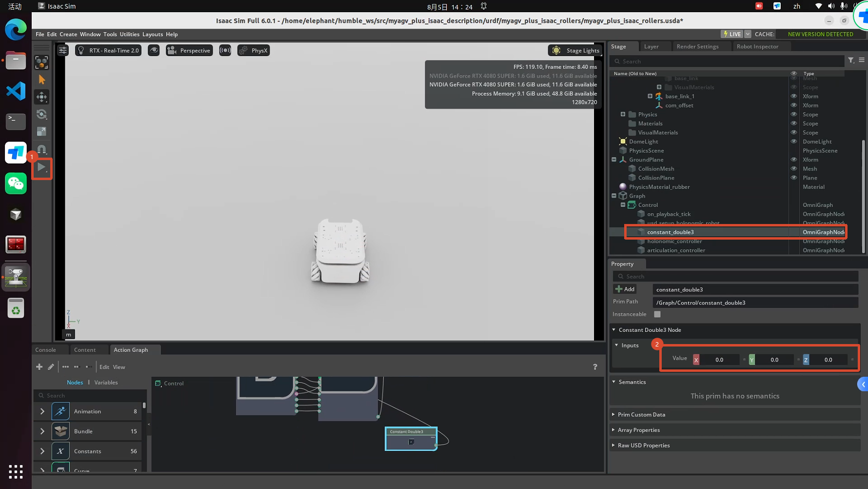Toggle visibility of CollisionMesh prim
Screen dimensions: 868x489
[794, 168]
